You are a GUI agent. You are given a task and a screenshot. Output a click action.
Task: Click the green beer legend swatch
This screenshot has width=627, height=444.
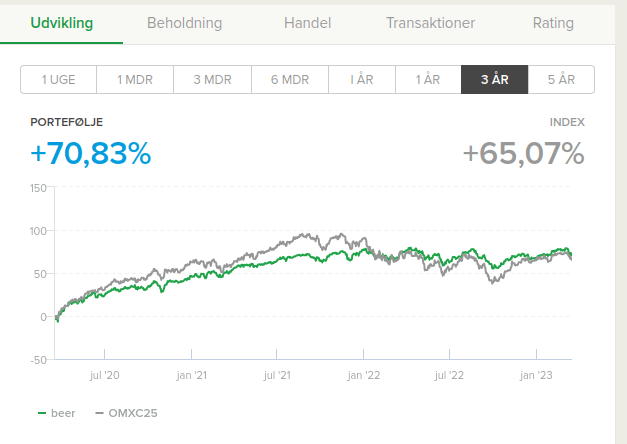tap(42, 413)
